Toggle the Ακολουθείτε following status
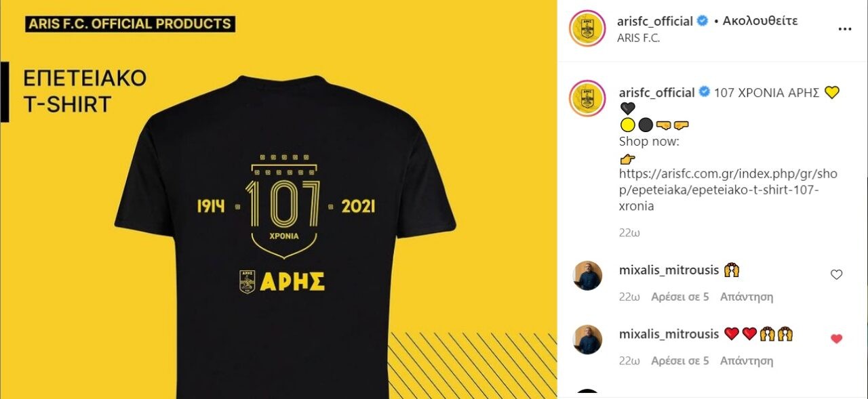Viewport: 868px width, 399px height. click(x=760, y=21)
